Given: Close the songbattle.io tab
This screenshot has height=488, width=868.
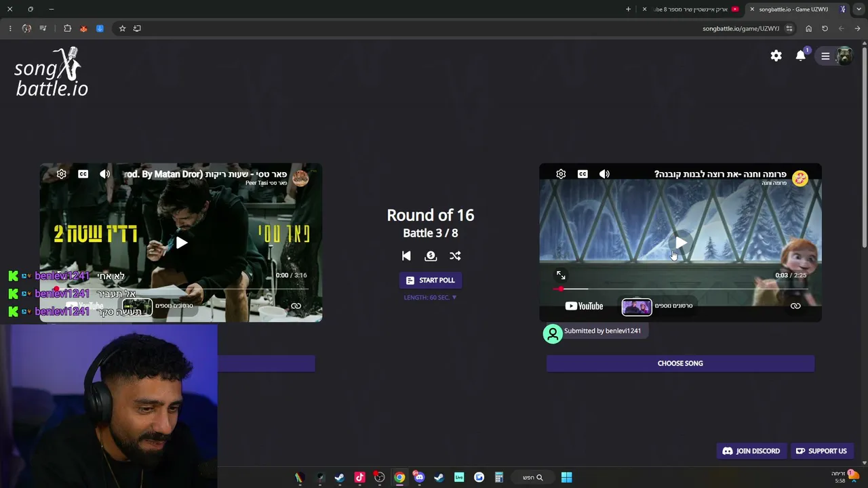Looking at the screenshot, I should pyautogui.click(x=752, y=9).
